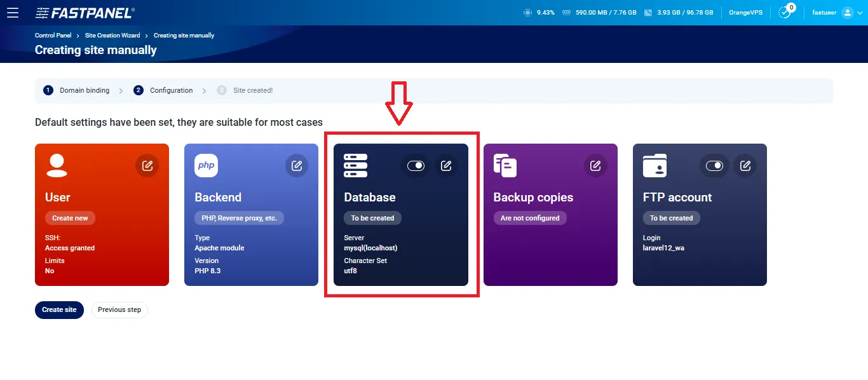The width and height of the screenshot is (868, 380).
Task: Click the disk usage storage icon
Action: [x=647, y=12]
